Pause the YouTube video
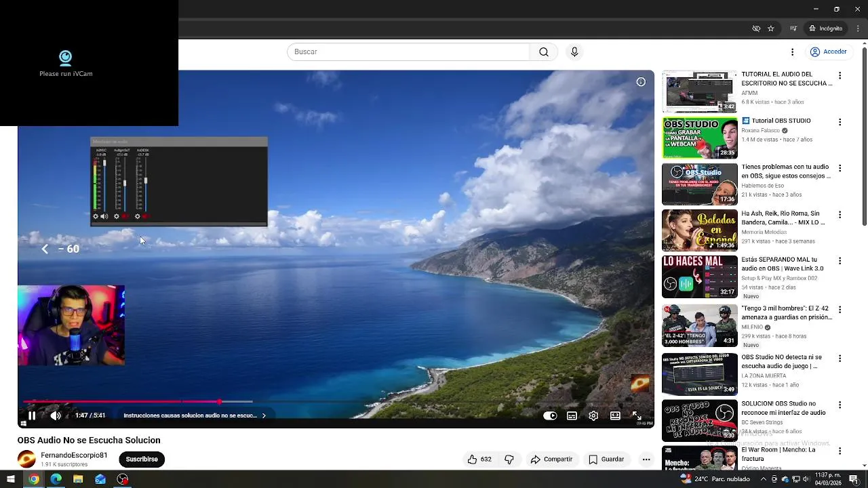Screen dimensions: 868x488 coord(32,415)
